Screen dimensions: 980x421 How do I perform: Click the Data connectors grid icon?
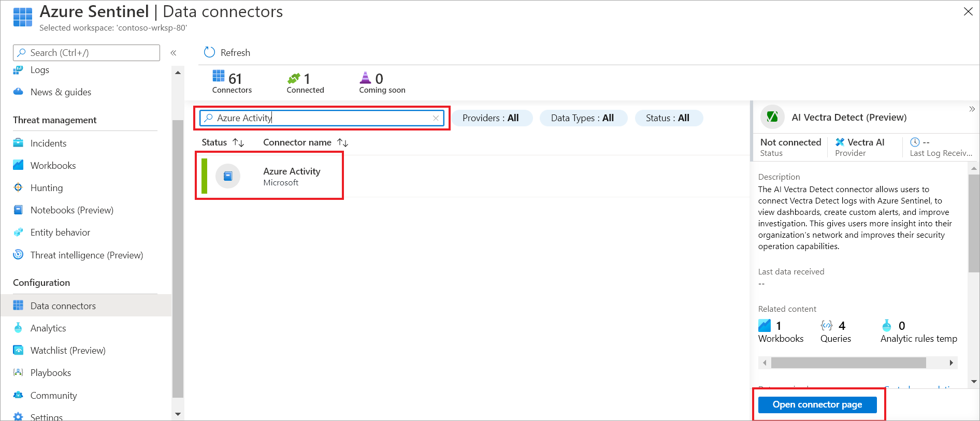tap(18, 306)
